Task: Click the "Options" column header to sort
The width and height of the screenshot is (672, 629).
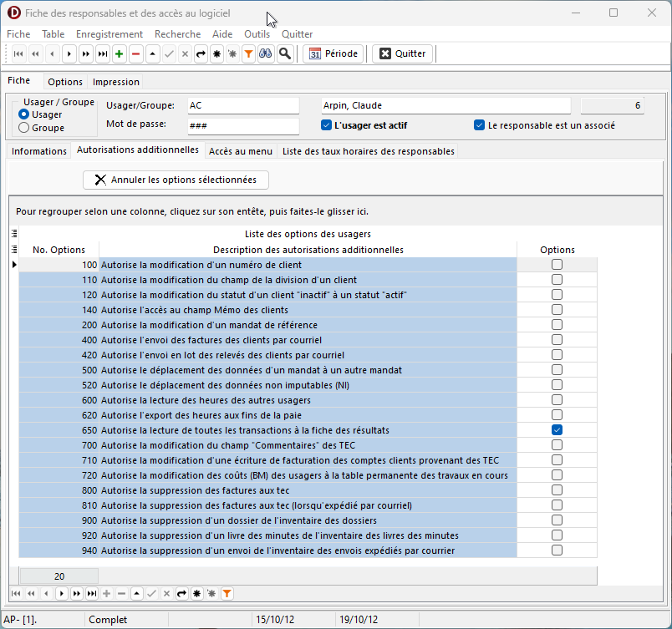Action: click(557, 250)
